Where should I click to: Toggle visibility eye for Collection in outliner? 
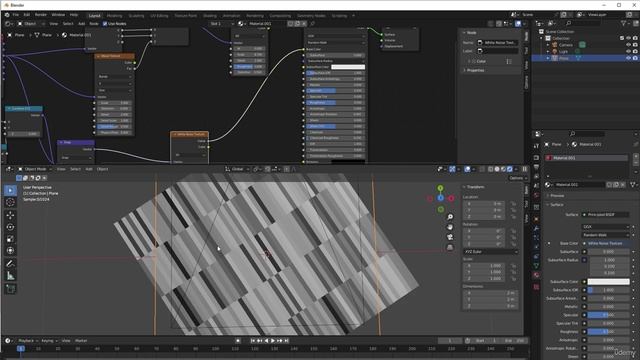pyautogui.click(x=629, y=38)
